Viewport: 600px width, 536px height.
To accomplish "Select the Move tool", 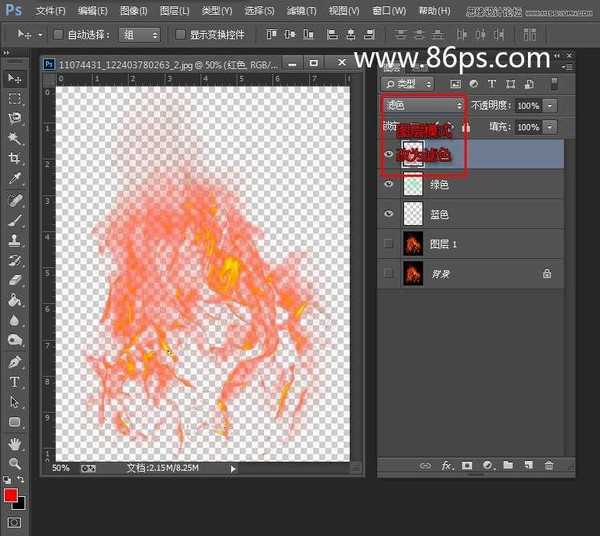I will pos(14,78).
